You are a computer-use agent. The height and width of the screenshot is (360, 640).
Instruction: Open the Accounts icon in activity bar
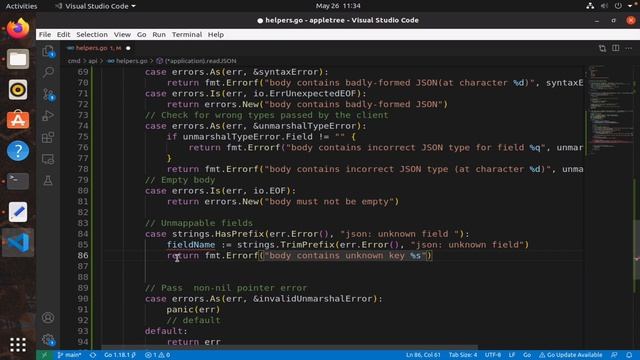tap(48, 318)
